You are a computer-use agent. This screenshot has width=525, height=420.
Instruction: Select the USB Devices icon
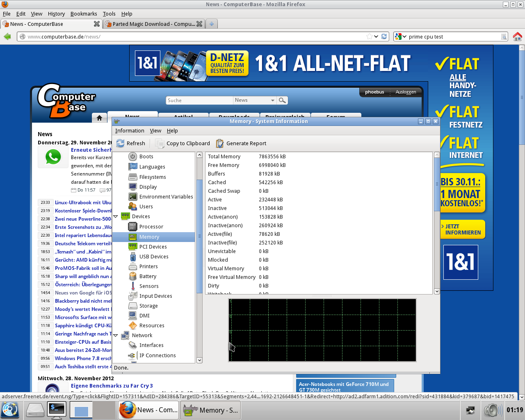pyautogui.click(x=132, y=256)
